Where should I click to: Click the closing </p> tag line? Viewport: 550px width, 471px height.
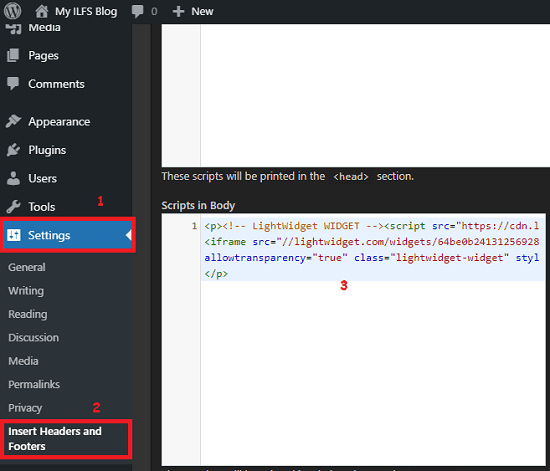(216, 274)
